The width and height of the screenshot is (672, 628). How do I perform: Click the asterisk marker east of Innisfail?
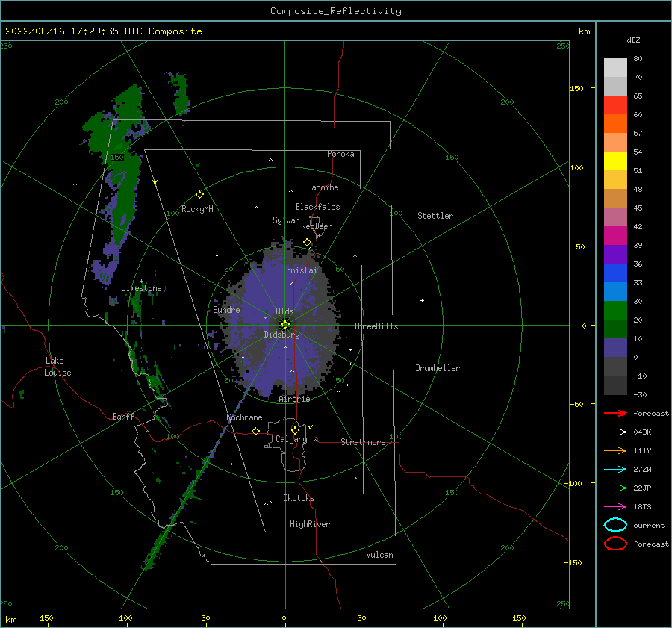point(355,256)
